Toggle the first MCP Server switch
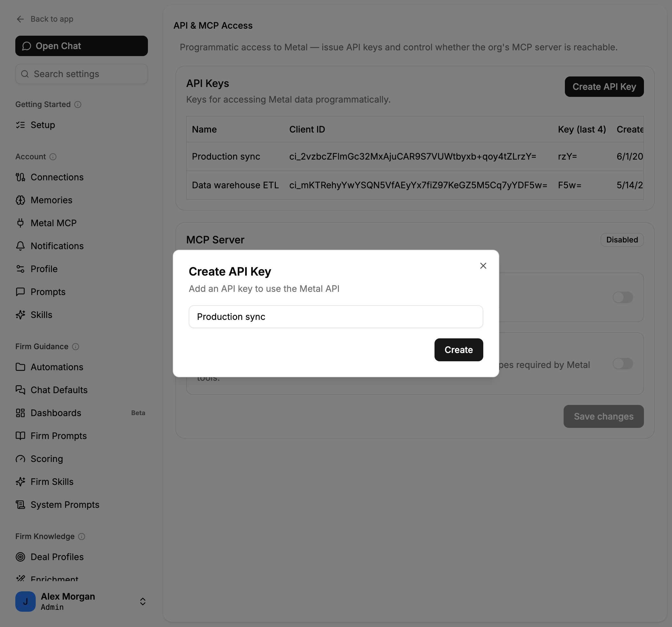Screen dimensions: 672x627 coord(623,297)
